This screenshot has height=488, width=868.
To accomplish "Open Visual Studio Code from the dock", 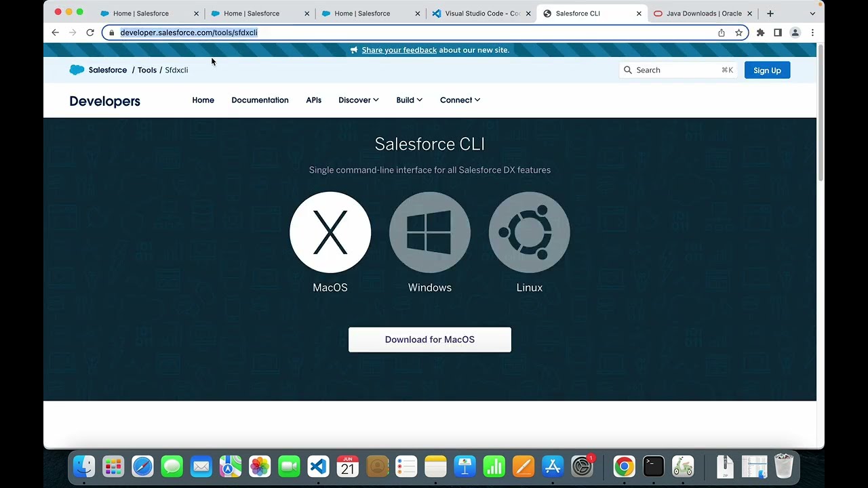I will (x=318, y=466).
